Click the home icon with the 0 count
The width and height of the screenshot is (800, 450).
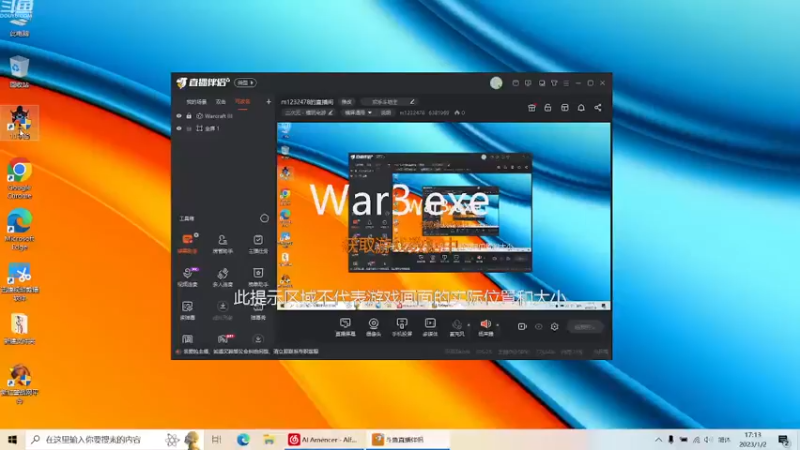tap(459, 113)
